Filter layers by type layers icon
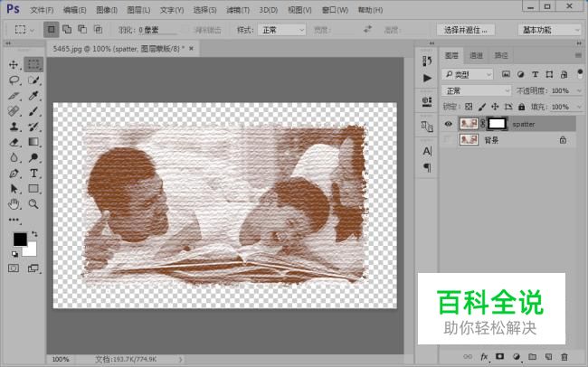Viewport: 588px width, 367px height. (536, 74)
